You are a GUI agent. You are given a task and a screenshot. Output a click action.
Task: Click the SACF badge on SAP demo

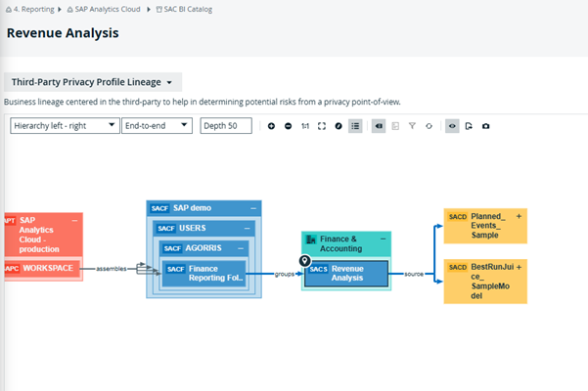click(159, 208)
